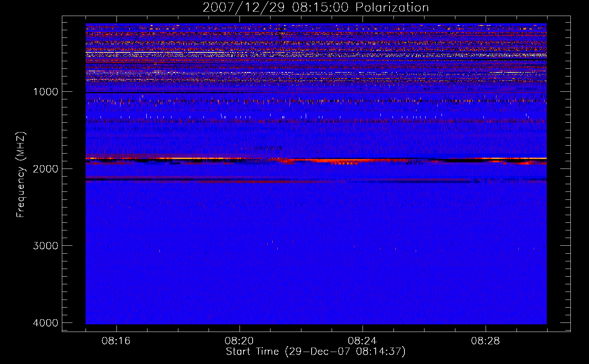Image resolution: width=589 pixels, height=364 pixels.
Task: Click the 2000 frequency tick label
Action: click(x=46, y=169)
